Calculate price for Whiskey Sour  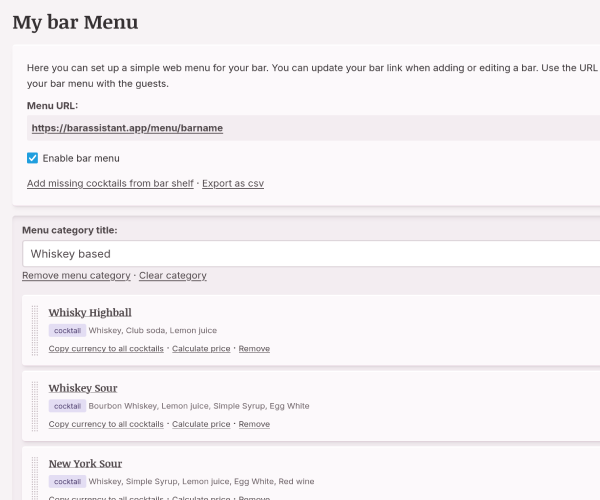(x=201, y=424)
